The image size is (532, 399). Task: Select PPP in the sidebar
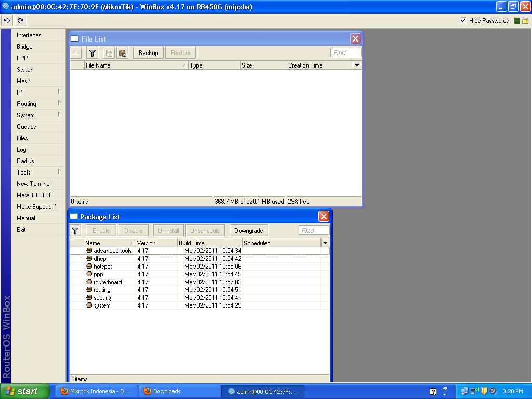(38, 58)
